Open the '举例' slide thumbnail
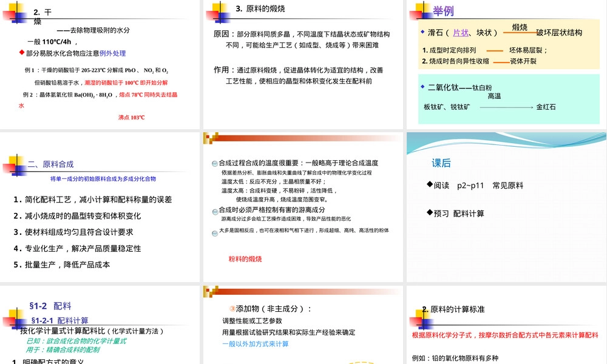 point(507,64)
